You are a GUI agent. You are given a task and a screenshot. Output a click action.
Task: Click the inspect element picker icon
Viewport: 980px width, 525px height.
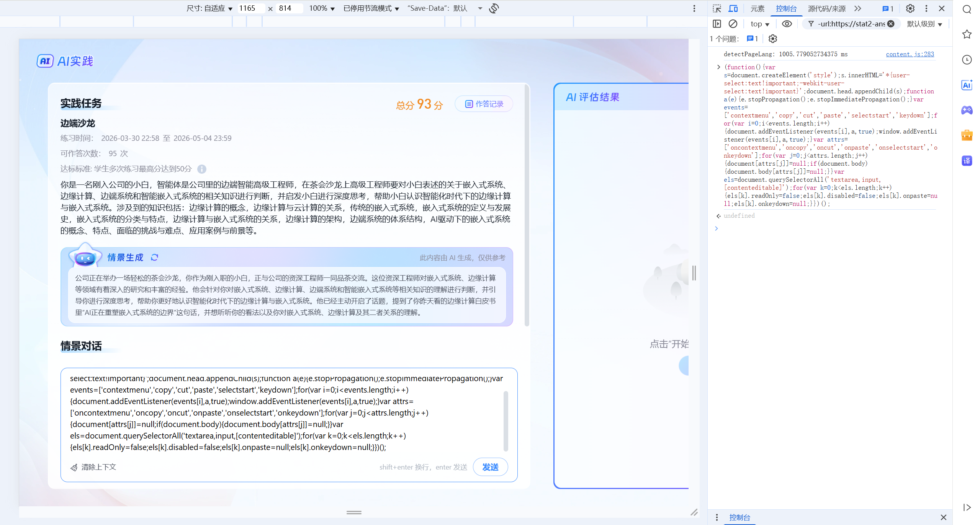tap(717, 8)
